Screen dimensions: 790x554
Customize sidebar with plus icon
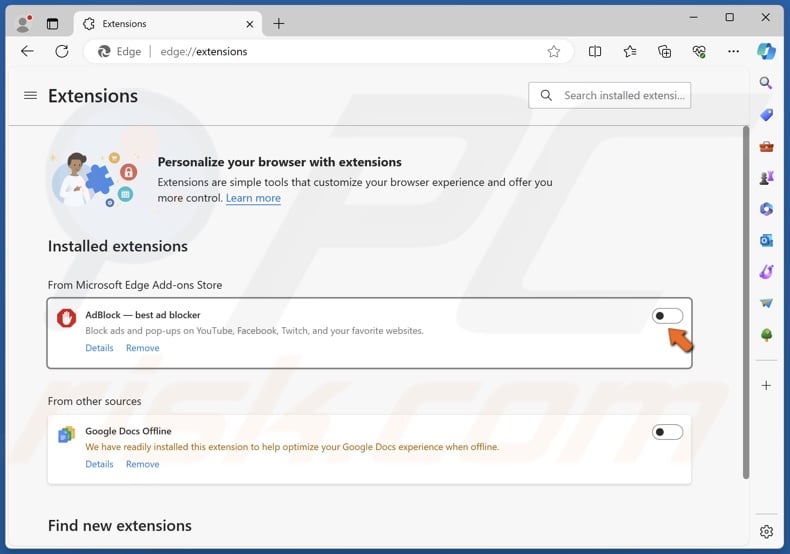coord(766,386)
